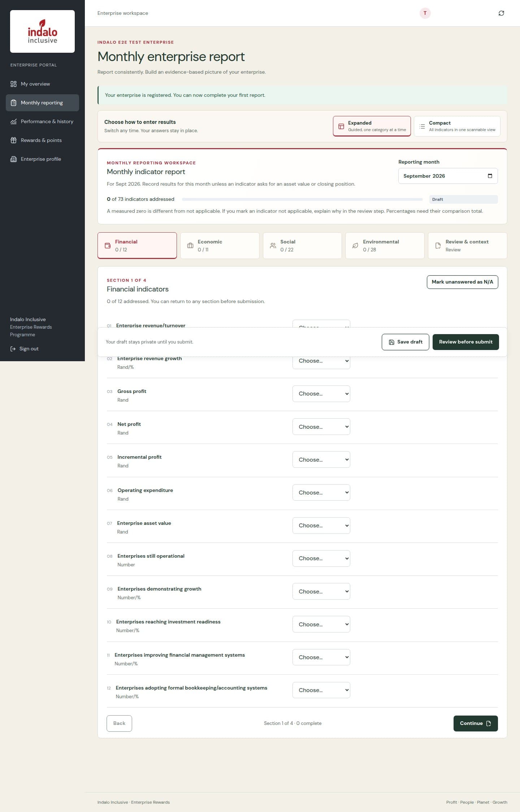Click the Review & context document icon
The height and width of the screenshot is (812, 520).
tap(438, 246)
